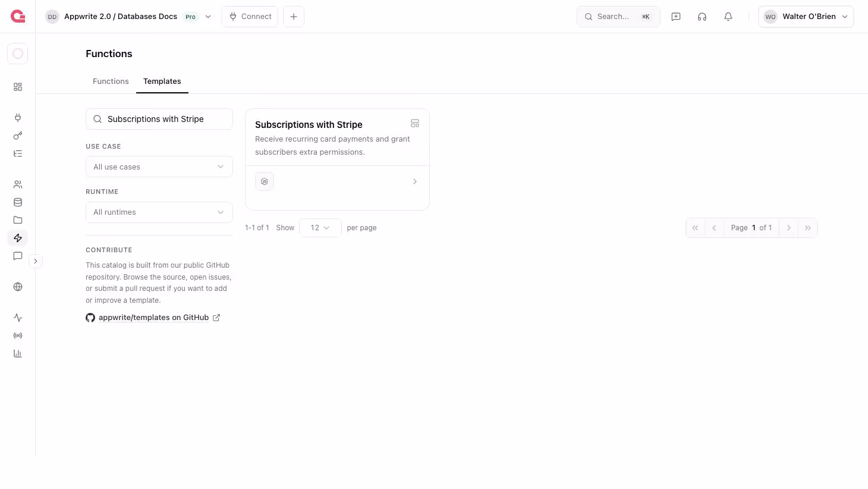Click the CONTRIBUTE section label
This screenshot has height=489, width=868.
[109, 250]
